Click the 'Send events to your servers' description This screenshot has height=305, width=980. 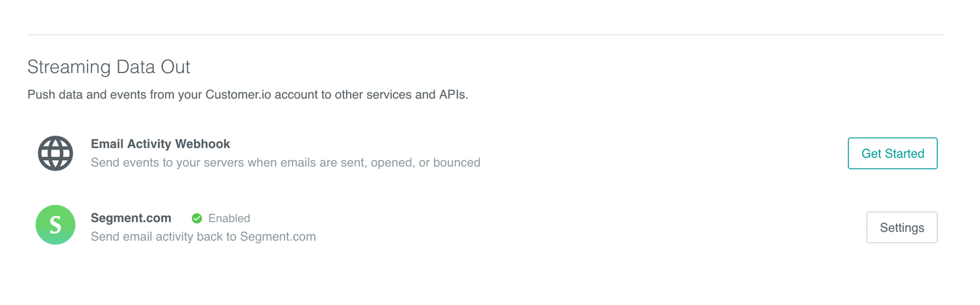point(285,162)
